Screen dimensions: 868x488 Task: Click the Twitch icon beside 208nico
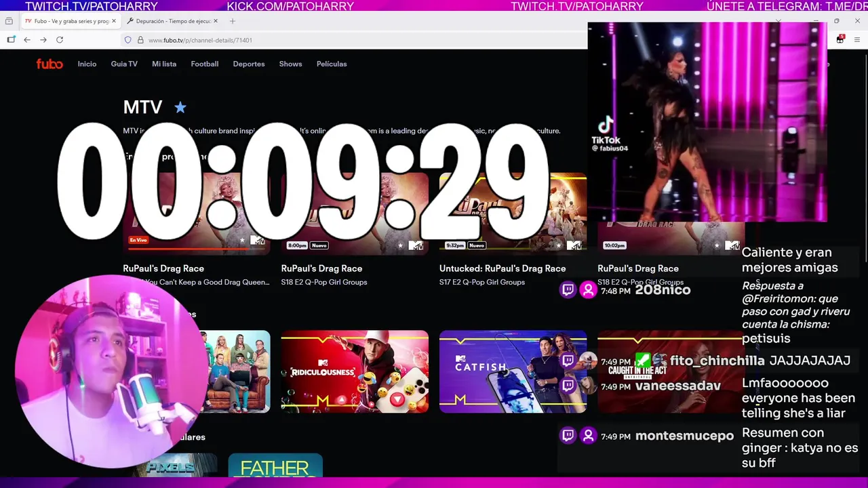click(568, 290)
